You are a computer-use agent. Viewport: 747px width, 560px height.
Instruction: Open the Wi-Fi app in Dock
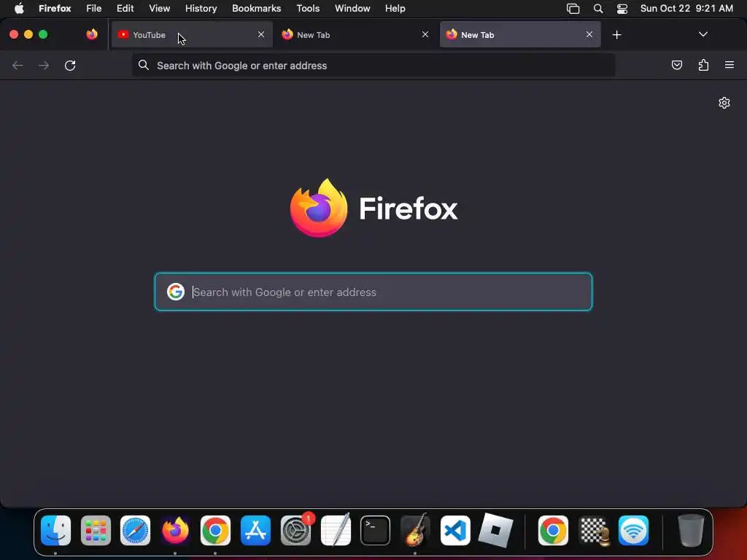tap(634, 530)
